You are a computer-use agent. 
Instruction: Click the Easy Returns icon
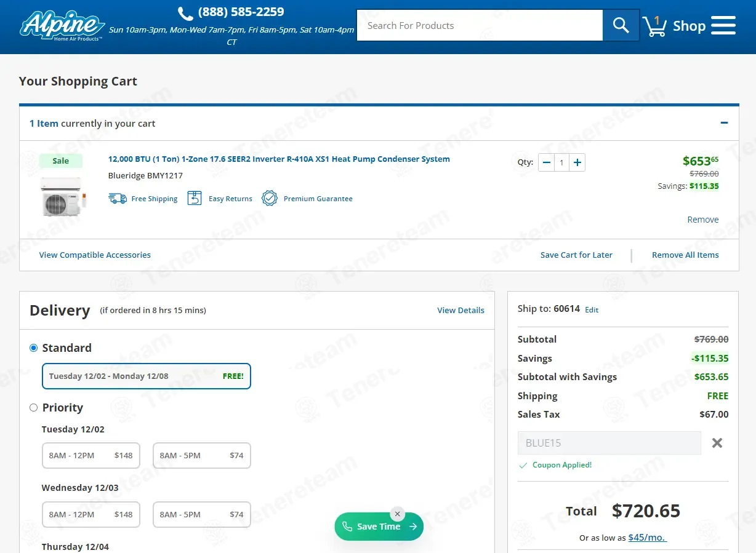tap(195, 198)
